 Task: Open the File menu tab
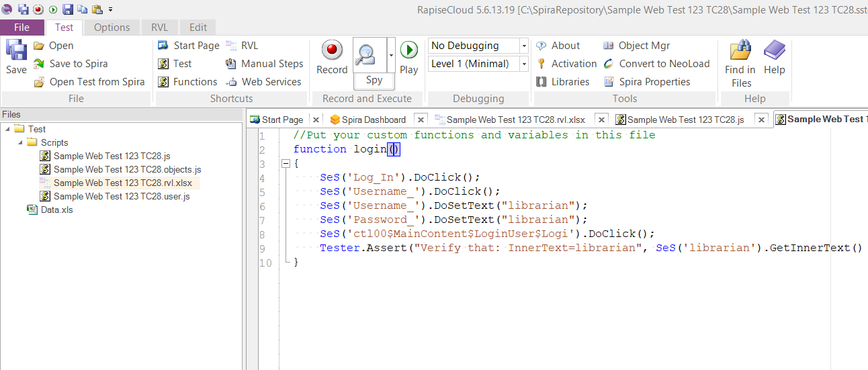pos(21,28)
